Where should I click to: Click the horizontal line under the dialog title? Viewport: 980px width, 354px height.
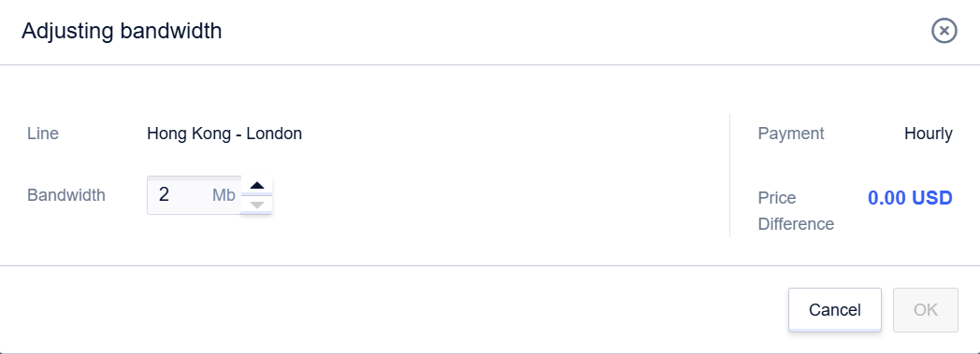coord(490,64)
